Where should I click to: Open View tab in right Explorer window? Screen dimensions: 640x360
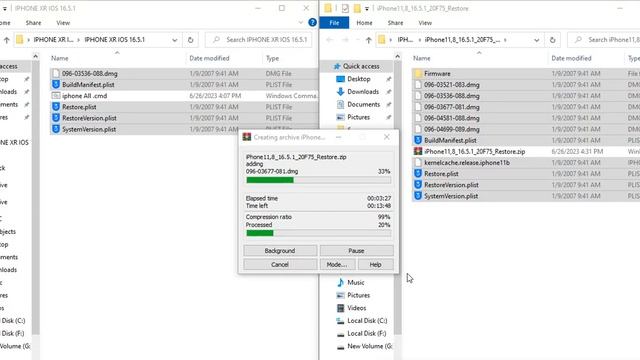coord(425,23)
